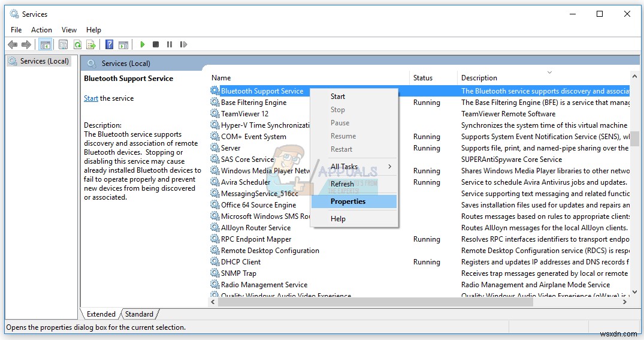Select the MessagingService_516cc service name

click(259, 193)
